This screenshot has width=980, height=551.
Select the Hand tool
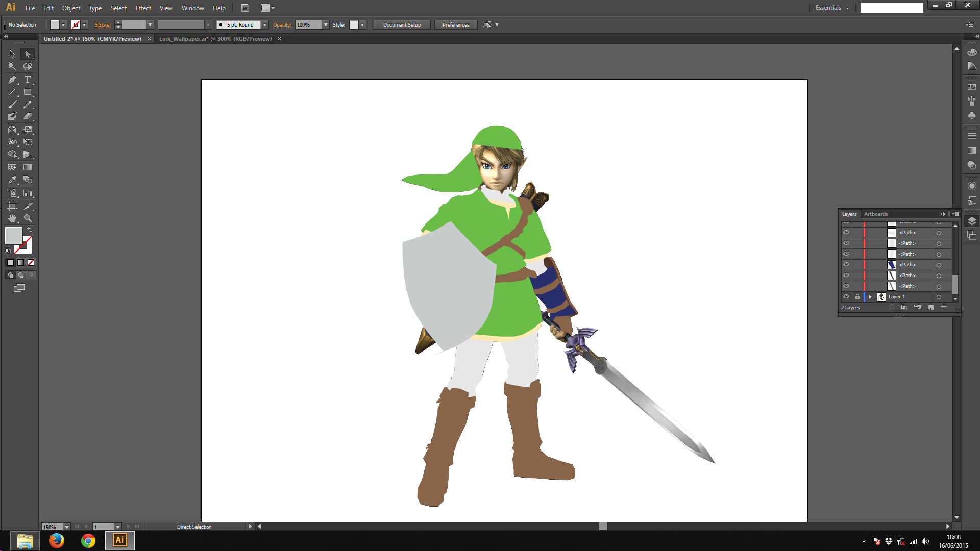[12, 218]
